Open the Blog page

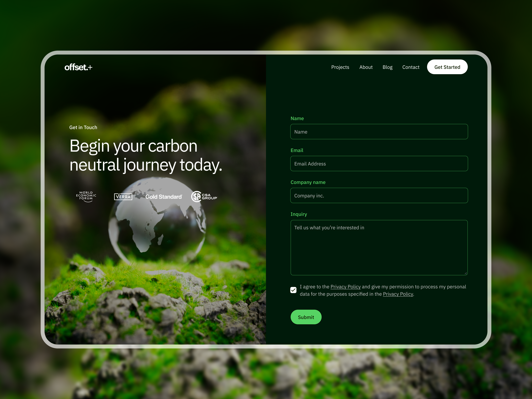(x=388, y=67)
